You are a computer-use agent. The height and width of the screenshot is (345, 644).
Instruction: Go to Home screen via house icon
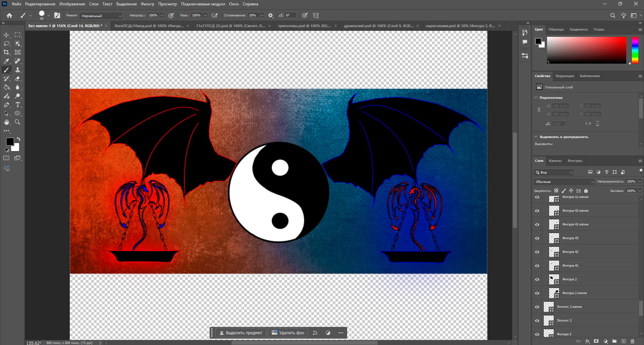pyautogui.click(x=9, y=15)
